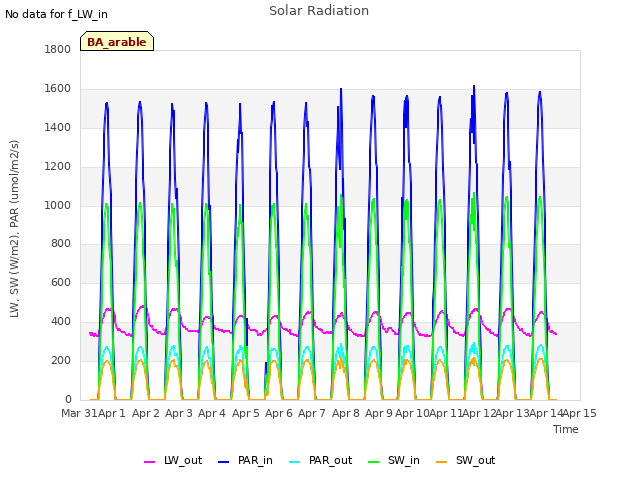Screen dimensions: 640x480
Task: Click the Apr 9 x-axis tick label
Action: pyautogui.click(x=379, y=413)
